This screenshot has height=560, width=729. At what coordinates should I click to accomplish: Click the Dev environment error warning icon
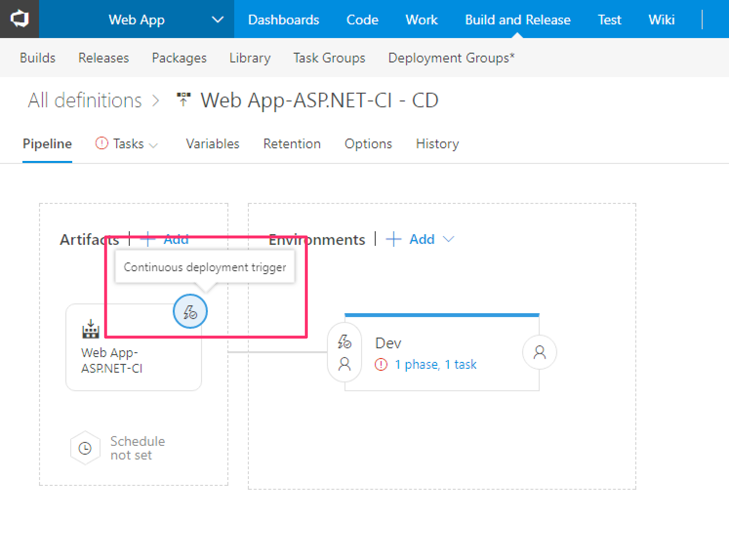click(x=381, y=364)
